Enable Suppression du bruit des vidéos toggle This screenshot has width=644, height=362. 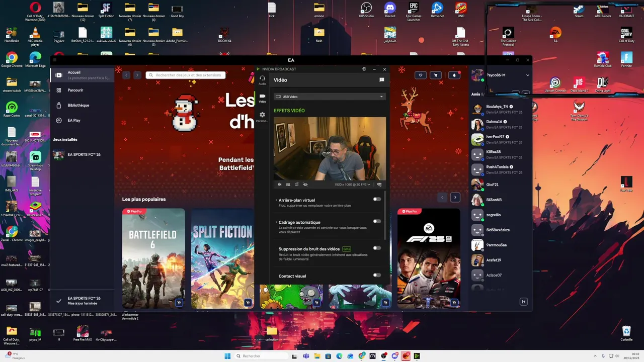point(377,248)
